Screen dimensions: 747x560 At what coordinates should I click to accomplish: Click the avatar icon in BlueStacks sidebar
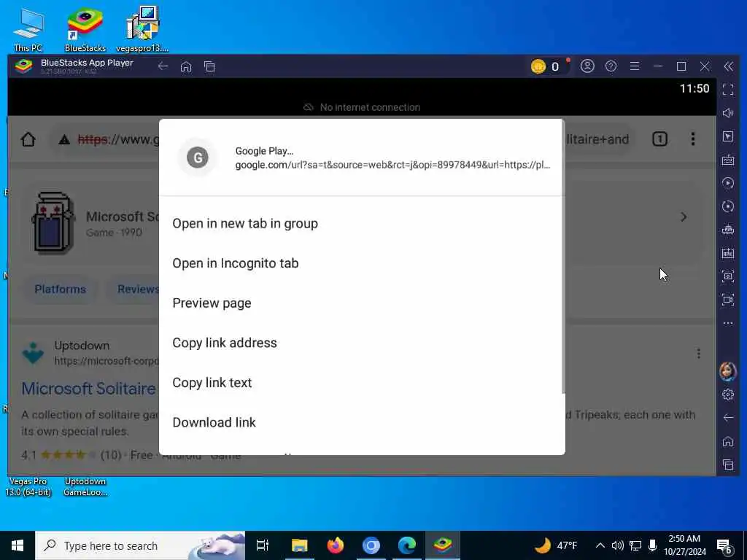(728, 371)
